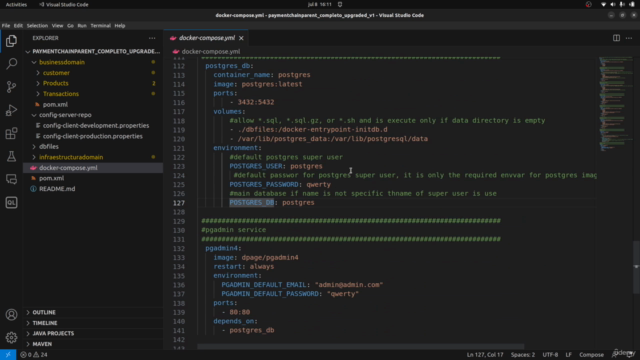The image size is (640, 360).
Task: Click remote window indicator in status bar
Action: (8, 355)
